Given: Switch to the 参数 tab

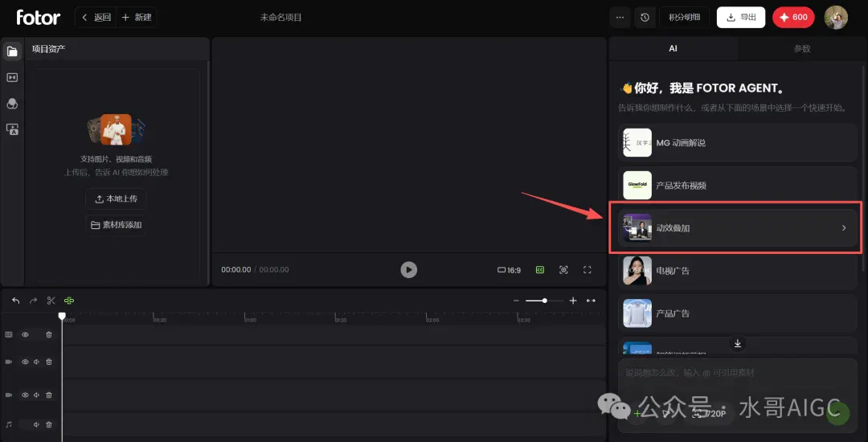Looking at the screenshot, I should coord(802,49).
